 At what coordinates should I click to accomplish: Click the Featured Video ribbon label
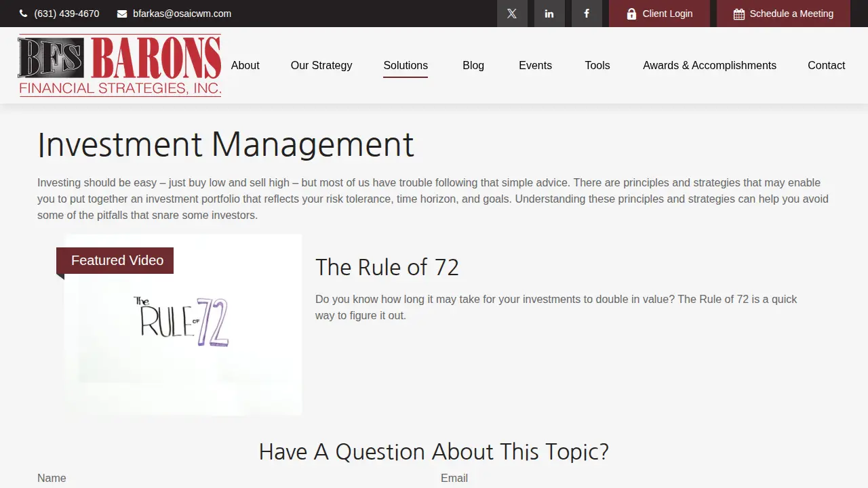point(115,261)
